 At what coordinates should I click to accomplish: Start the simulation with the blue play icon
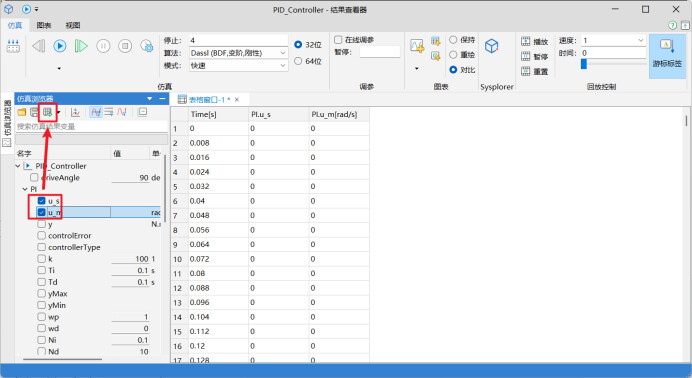[60, 46]
